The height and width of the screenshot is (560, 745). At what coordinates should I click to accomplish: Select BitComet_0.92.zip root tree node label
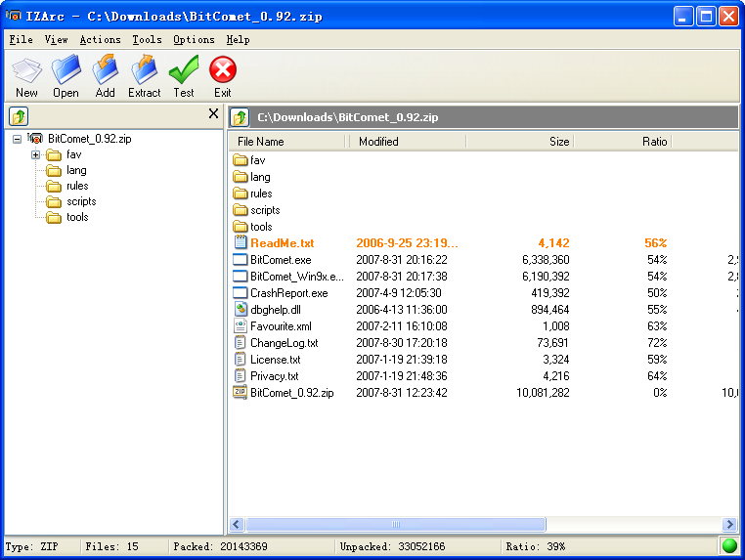tap(89, 139)
